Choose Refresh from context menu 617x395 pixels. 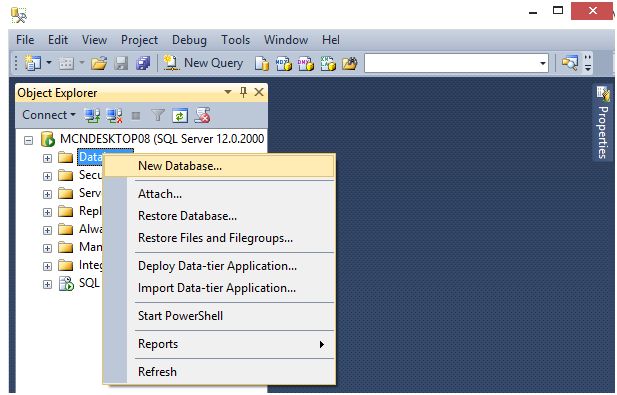[x=219, y=372]
